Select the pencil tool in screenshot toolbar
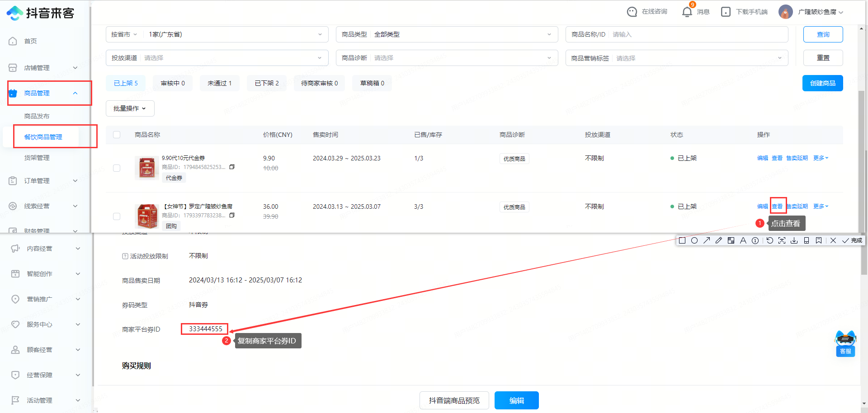 pos(719,240)
